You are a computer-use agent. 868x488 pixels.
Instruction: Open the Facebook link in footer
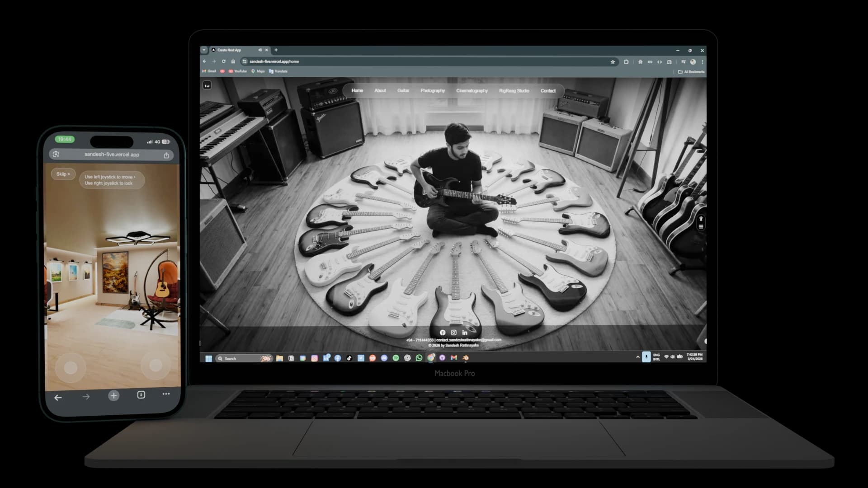pyautogui.click(x=443, y=333)
